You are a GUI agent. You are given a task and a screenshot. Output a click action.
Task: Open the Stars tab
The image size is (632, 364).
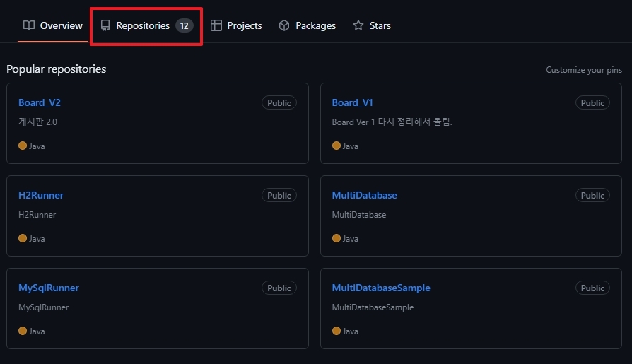[372, 25]
